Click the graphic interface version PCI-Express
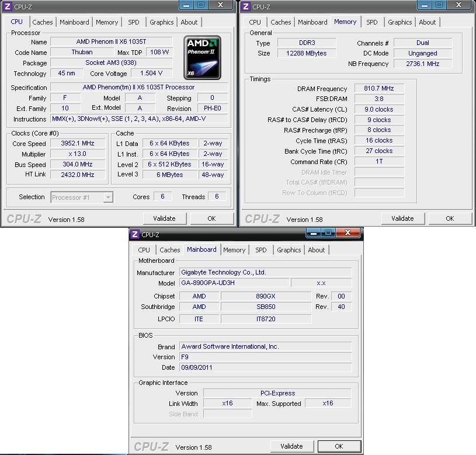476x455 pixels. [277, 393]
